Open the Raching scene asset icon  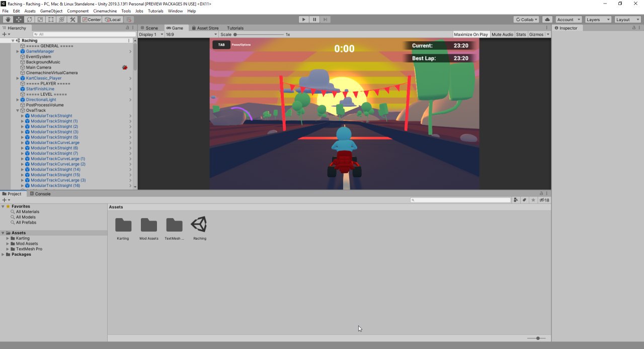(199, 225)
